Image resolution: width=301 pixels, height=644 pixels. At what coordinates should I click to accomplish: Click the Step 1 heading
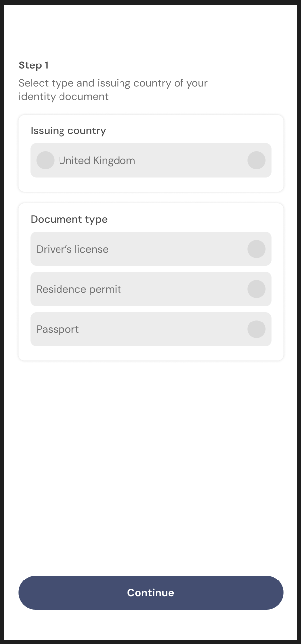coord(34,65)
